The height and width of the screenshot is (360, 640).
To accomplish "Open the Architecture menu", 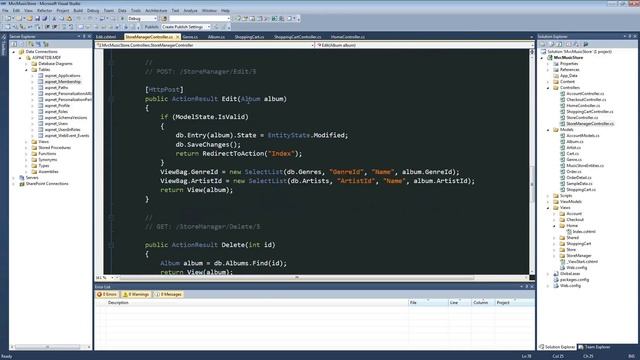I will [x=156, y=11].
